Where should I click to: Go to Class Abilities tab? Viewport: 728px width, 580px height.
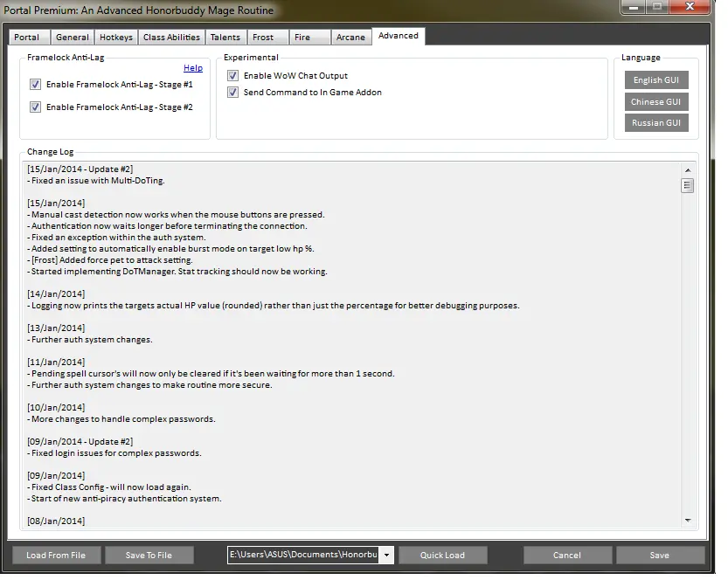171,37
